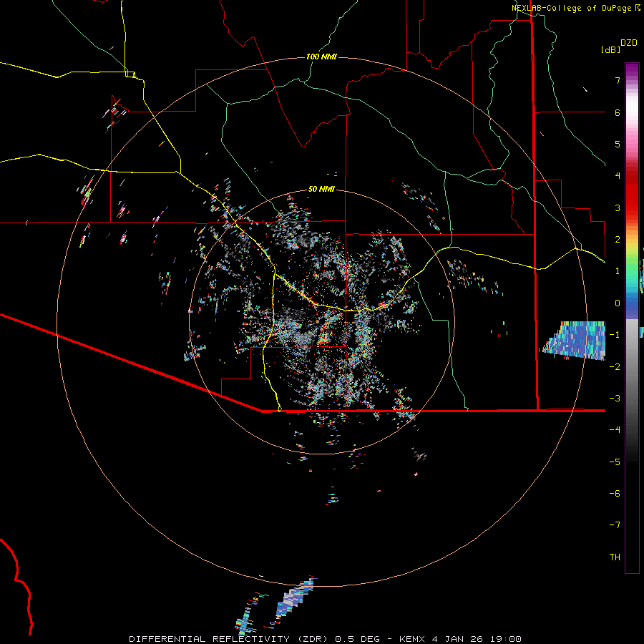Click the -7 value on the scale
The width and height of the screenshot is (644, 644).
tap(615, 525)
